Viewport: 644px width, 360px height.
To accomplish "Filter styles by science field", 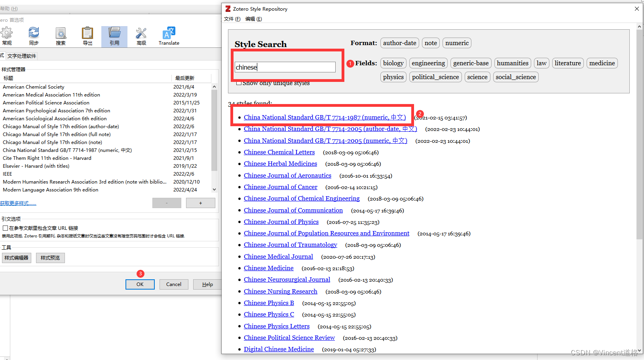I will tap(477, 77).
